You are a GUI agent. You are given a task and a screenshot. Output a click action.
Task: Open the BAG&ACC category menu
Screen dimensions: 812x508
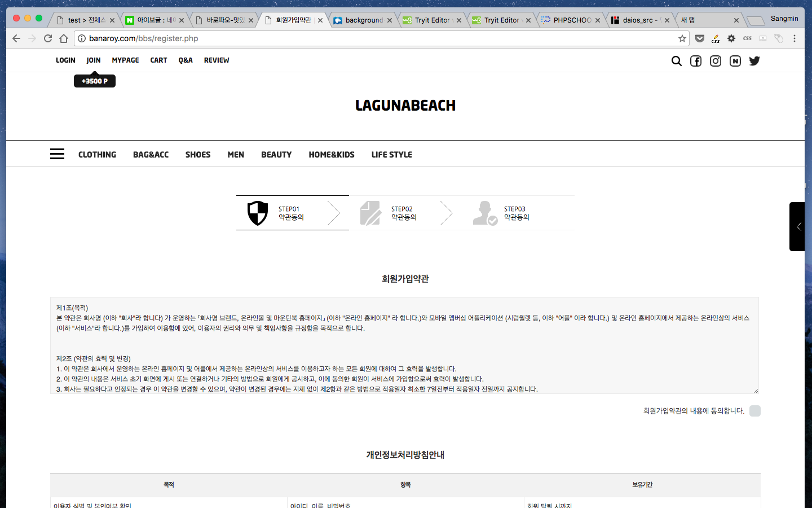pos(151,155)
